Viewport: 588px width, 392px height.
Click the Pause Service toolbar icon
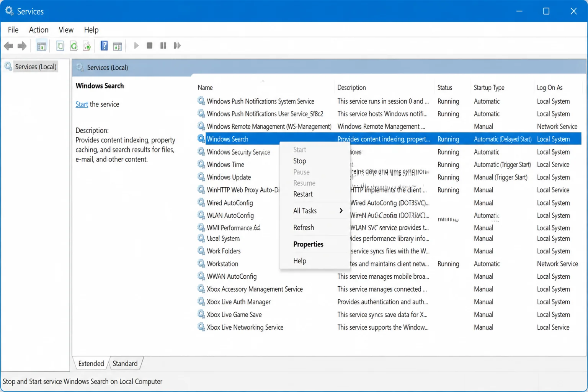tap(163, 46)
